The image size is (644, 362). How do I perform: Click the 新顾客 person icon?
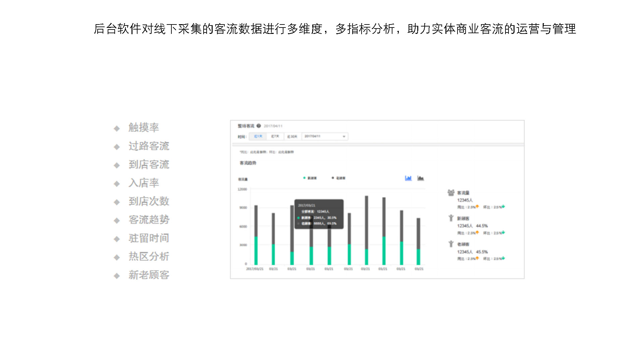point(450,218)
